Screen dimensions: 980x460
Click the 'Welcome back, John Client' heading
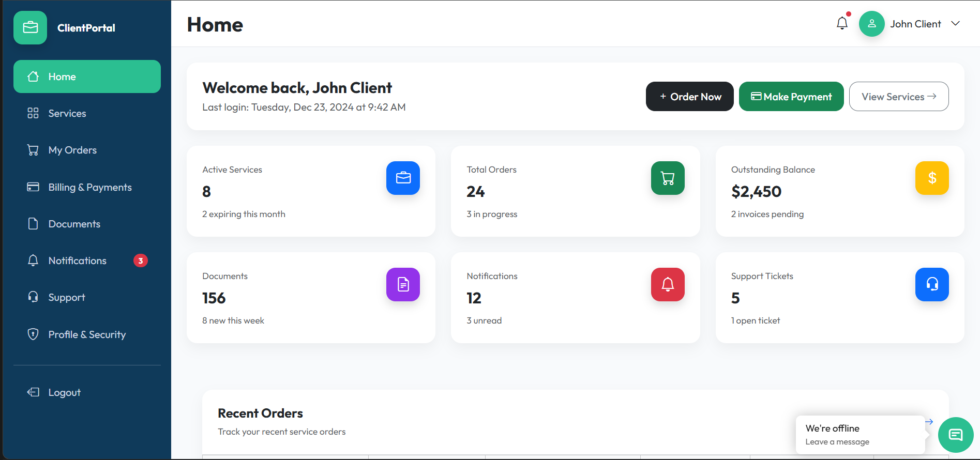point(297,88)
